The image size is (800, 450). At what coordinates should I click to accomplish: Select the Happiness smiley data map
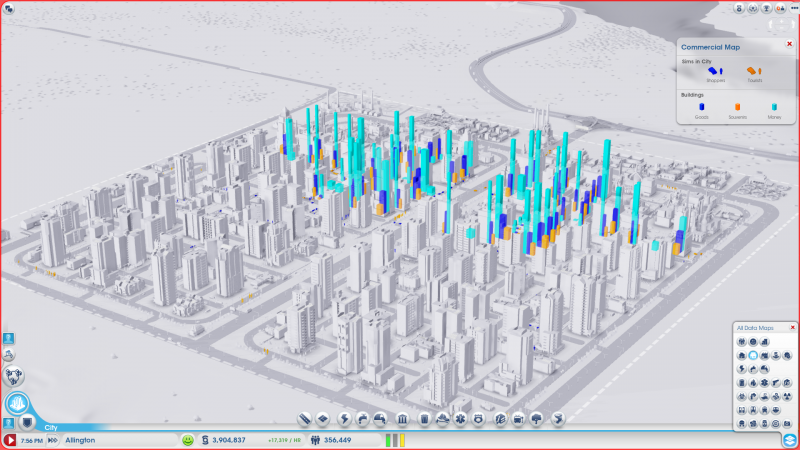coord(753,342)
